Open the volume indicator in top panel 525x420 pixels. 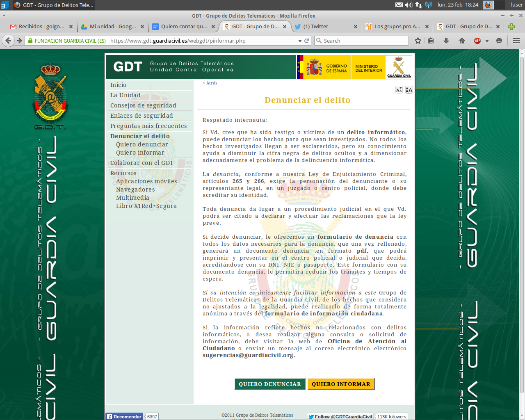(x=409, y=5)
